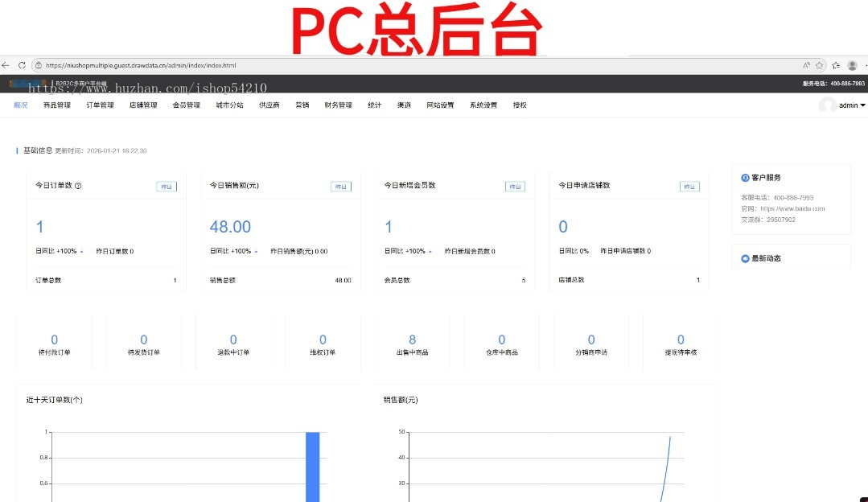Open the 渠道 menu
Viewport: 868px width, 502px height.
(x=404, y=105)
